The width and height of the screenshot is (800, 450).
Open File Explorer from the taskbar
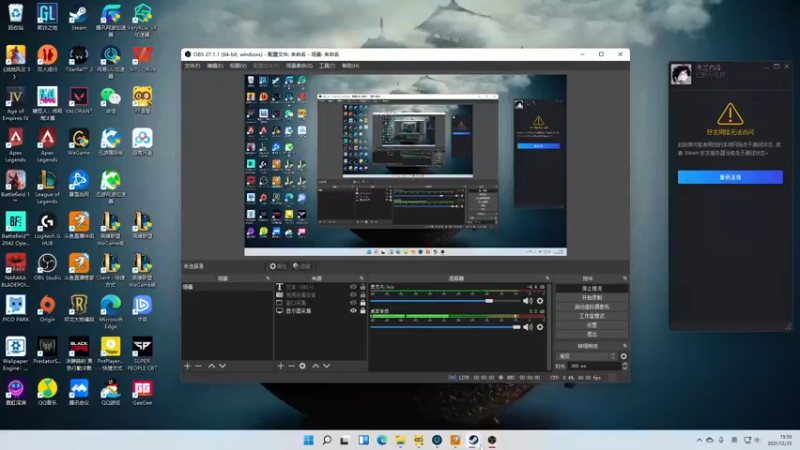point(400,440)
